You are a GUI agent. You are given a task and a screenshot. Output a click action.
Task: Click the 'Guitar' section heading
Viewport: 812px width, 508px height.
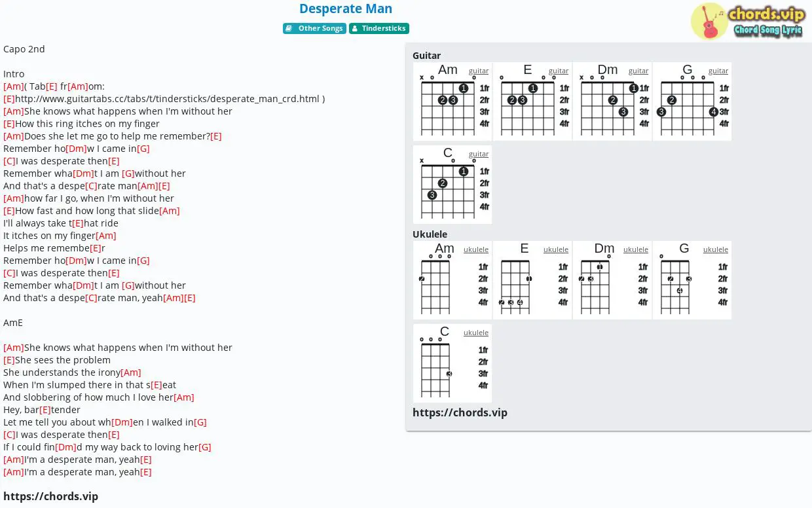427,56
